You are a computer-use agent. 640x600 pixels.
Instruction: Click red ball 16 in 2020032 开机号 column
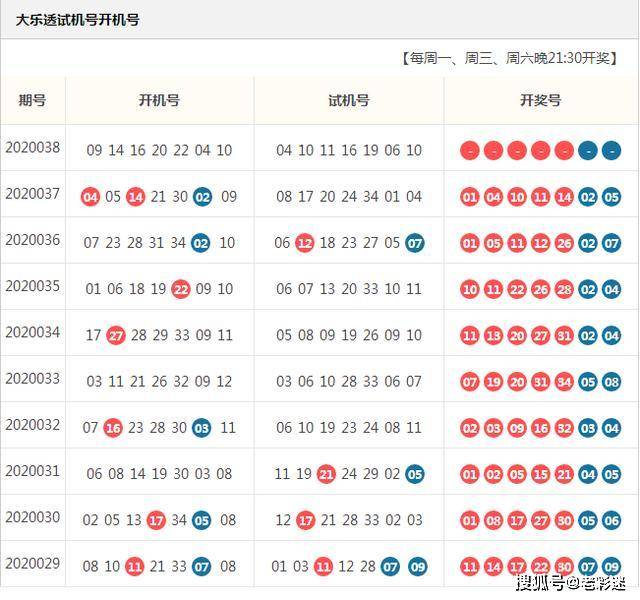click(x=113, y=428)
